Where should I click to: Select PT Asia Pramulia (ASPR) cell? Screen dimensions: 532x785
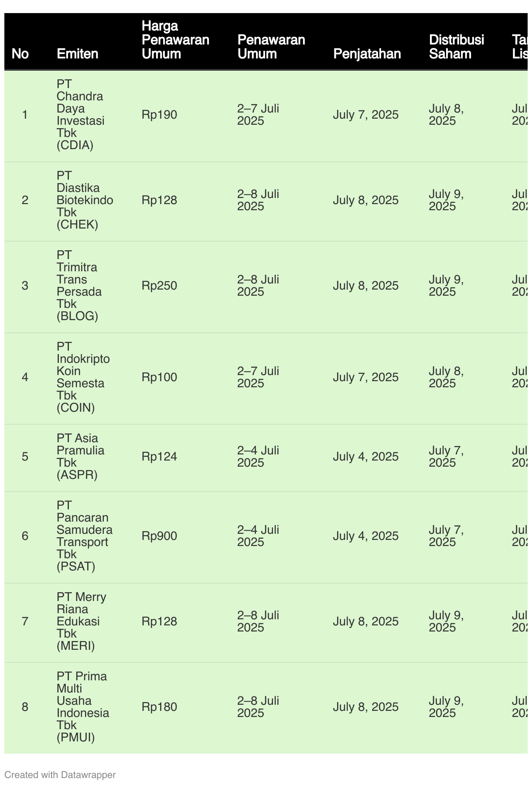(x=81, y=457)
